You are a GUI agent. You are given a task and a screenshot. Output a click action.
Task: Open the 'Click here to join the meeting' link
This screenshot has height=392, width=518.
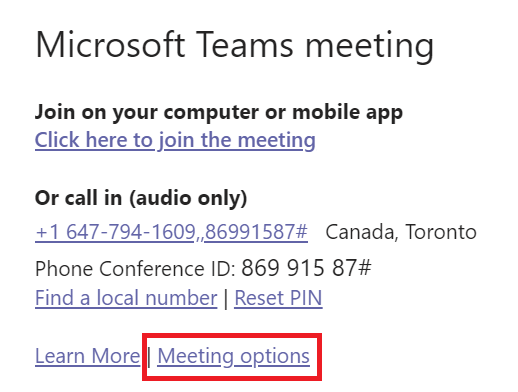tap(175, 140)
